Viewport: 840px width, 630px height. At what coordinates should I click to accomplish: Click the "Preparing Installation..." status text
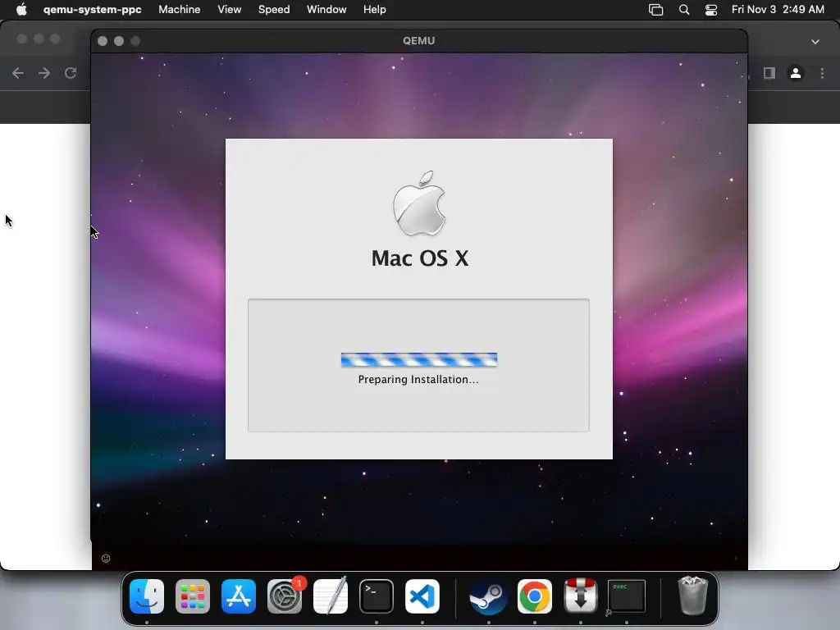(418, 379)
